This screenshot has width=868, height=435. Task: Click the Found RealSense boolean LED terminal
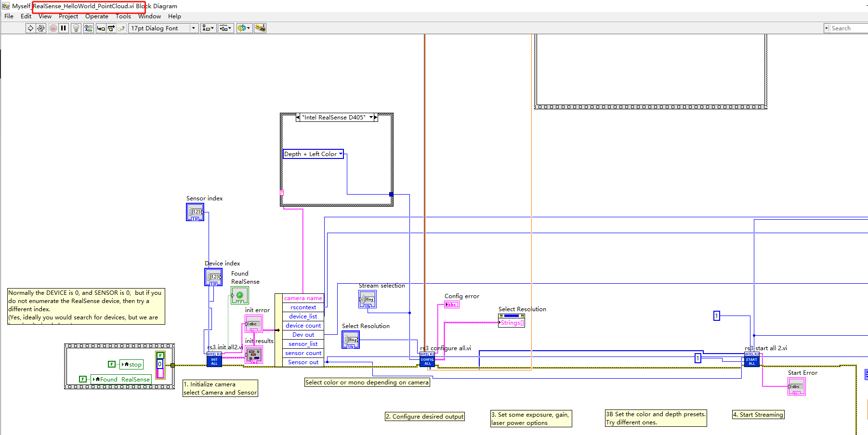pyautogui.click(x=240, y=295)
